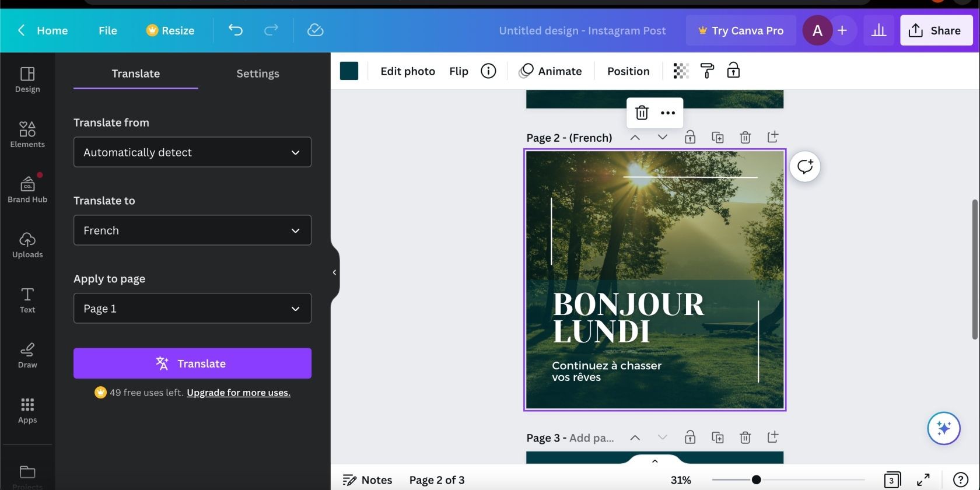Switch to the Translate tab

[136, 73]
